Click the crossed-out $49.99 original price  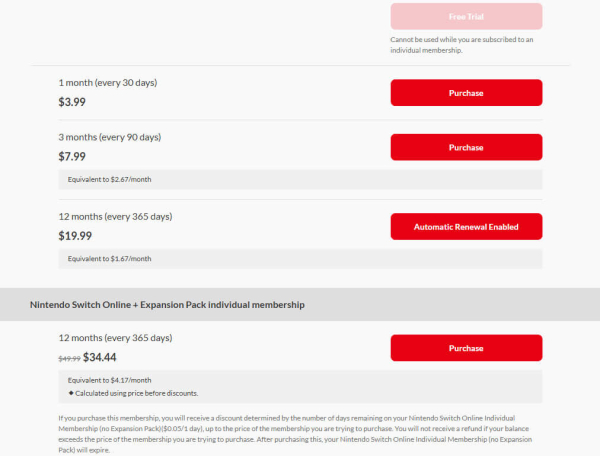click(x=69, y=357)
